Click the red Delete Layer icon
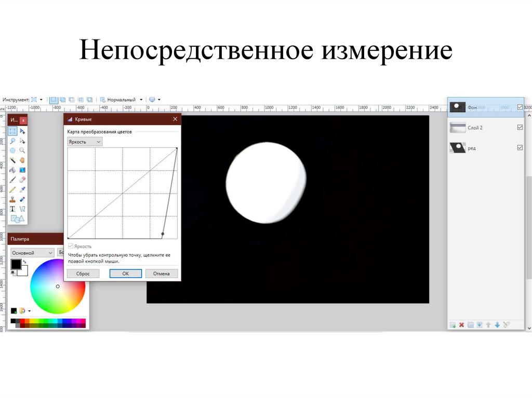The width and height of the screenshot is (532, 398). coord(461,325)
